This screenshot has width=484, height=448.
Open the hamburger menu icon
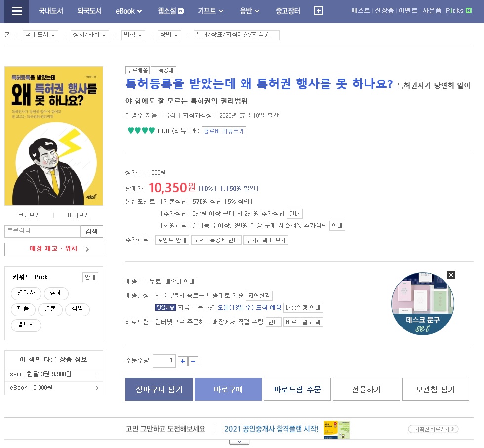pos(17,11)
